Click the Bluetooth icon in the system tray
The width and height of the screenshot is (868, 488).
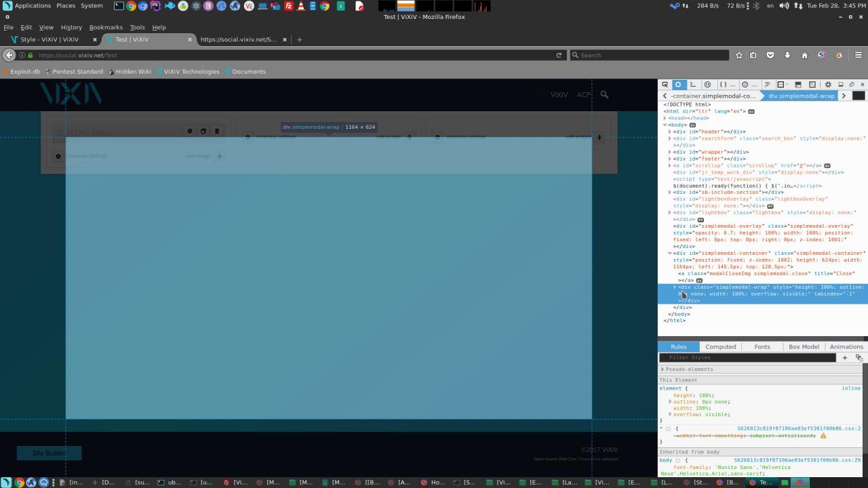[x=757, y=6]
